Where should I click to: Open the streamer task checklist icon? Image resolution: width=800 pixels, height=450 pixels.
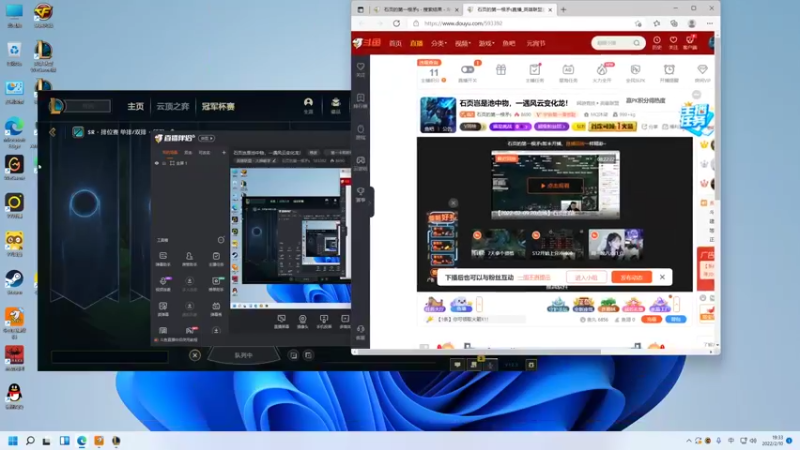pos(535,72)
